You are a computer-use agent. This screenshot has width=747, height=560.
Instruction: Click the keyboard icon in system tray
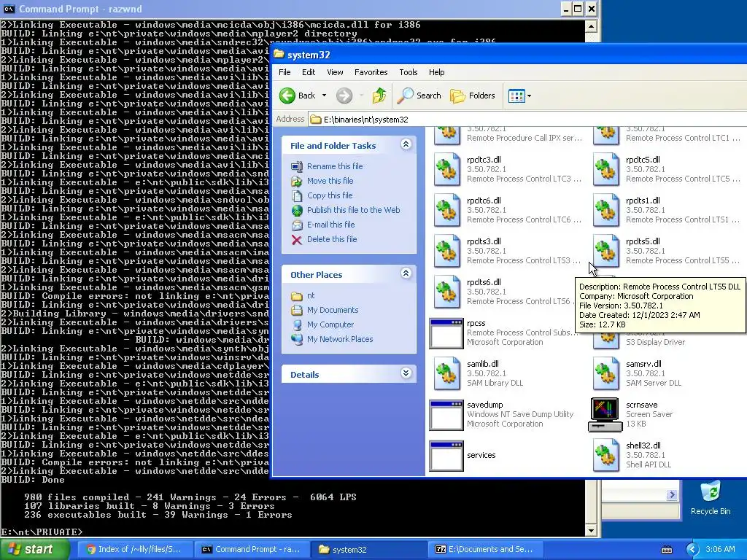point(667,550)
